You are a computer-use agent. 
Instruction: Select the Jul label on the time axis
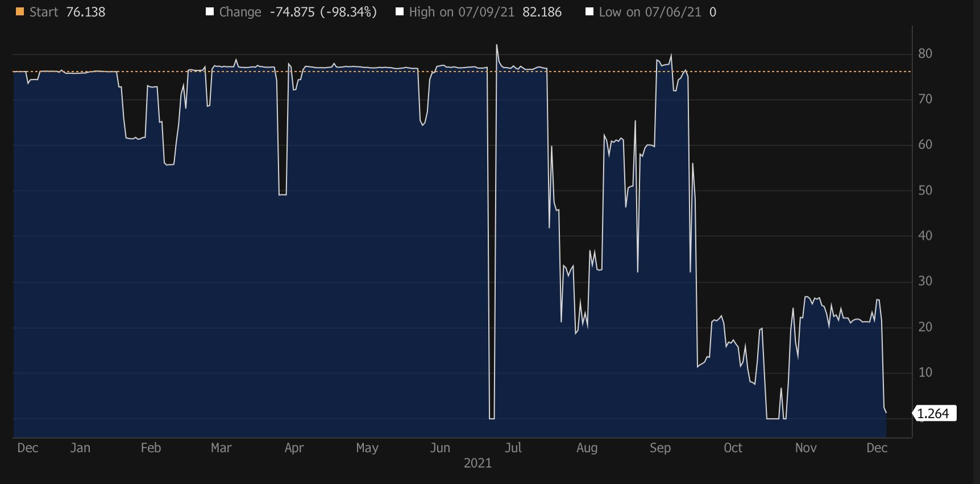pos(513,448)
